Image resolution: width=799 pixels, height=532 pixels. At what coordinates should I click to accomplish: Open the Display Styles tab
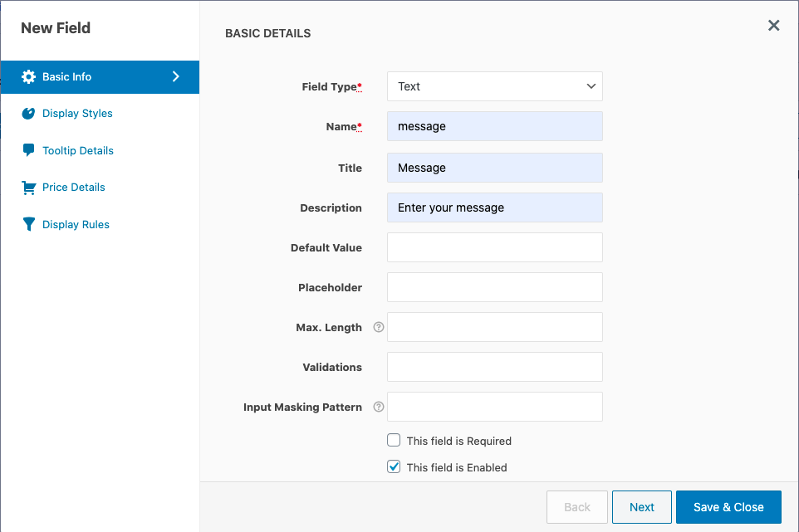(77, 114)
